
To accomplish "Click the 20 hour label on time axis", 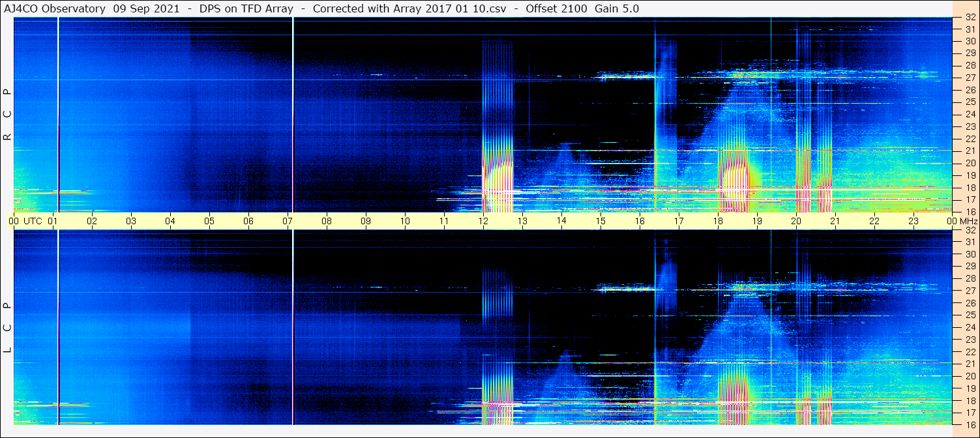I will click(x=796, y=221).
